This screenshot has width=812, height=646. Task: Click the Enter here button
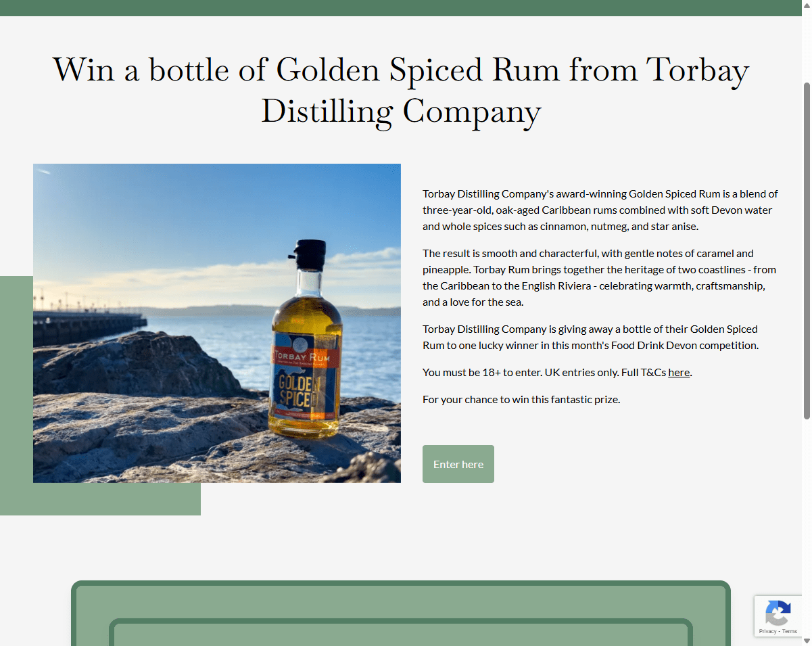[x=458, y=464]
